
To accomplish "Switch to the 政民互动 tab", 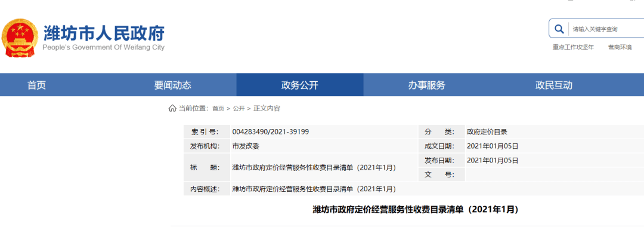I will (553, 85).
